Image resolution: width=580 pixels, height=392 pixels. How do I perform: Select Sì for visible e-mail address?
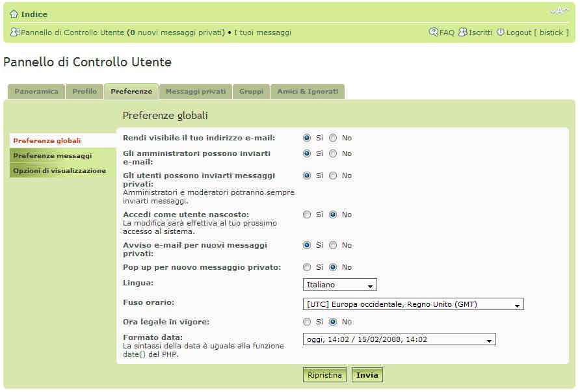[x=307, y=138]
